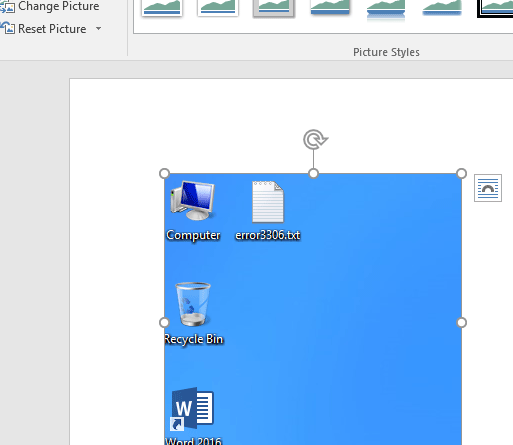Expand the Reset Picture dropdown arrow
Image resolution: width=513 pixels, height=445 pixels.
[98, 29]
